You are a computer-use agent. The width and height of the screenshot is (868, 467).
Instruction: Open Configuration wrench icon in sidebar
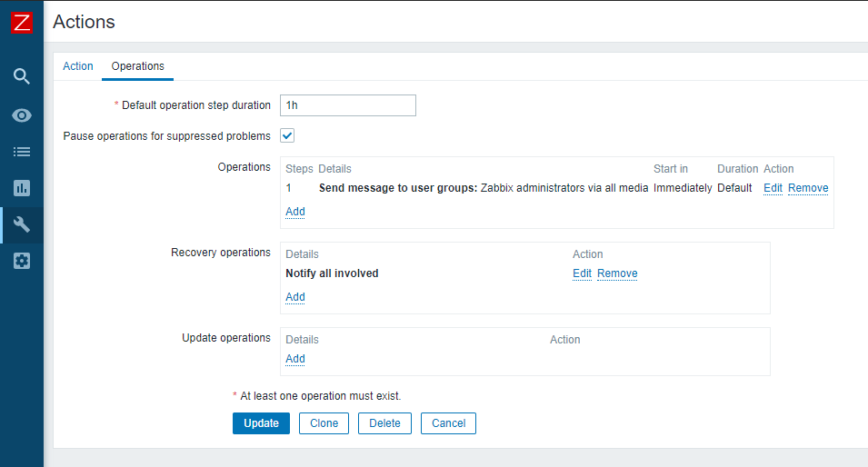tap(22, 224)
